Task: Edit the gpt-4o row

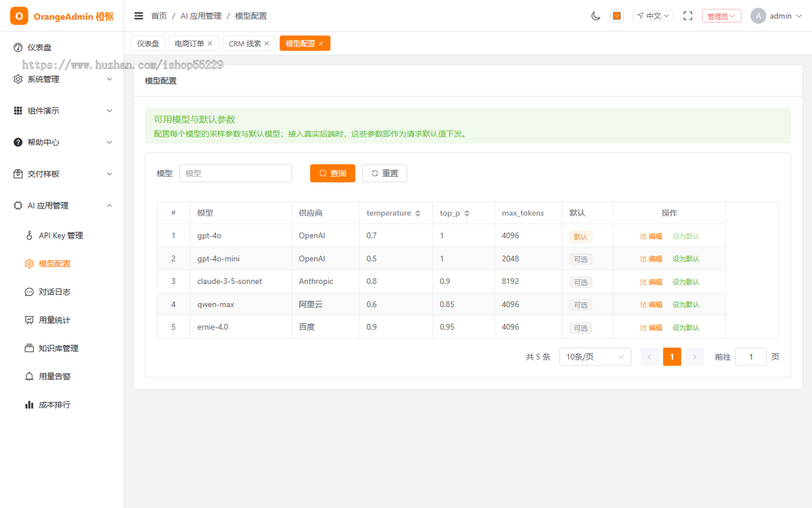Action: pos(651,236)
